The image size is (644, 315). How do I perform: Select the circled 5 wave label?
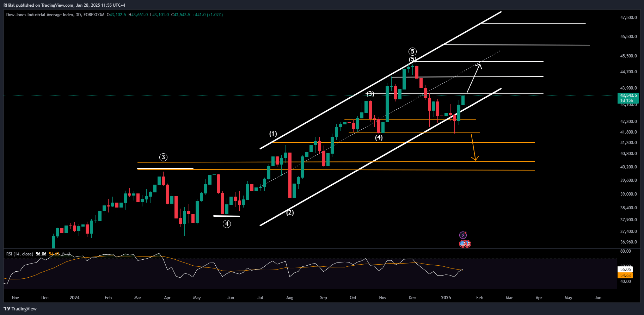[x=412, y=51]
